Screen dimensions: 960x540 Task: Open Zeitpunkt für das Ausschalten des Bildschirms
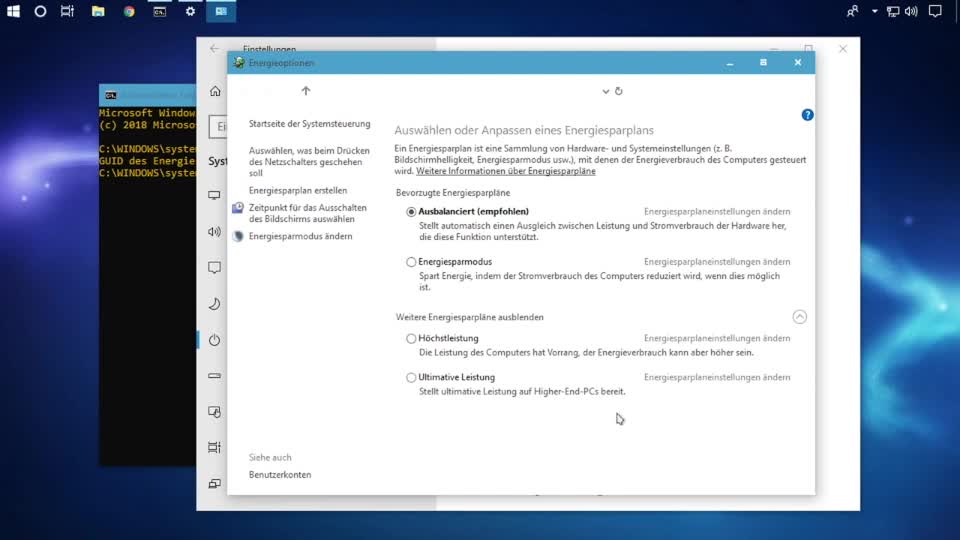307,213
